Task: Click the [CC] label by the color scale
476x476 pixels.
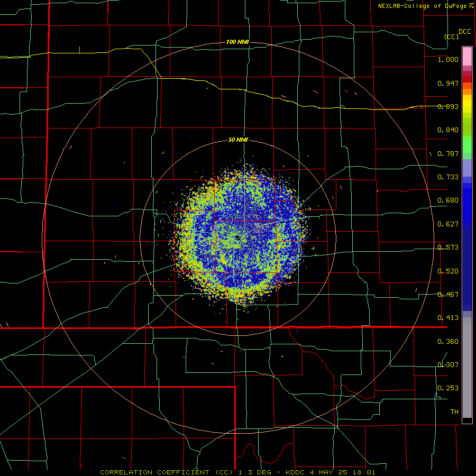Action: (451, 36)
